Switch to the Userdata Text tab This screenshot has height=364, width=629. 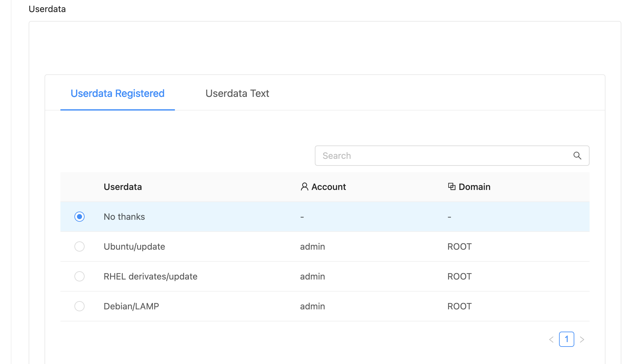[x=237, y=93]
